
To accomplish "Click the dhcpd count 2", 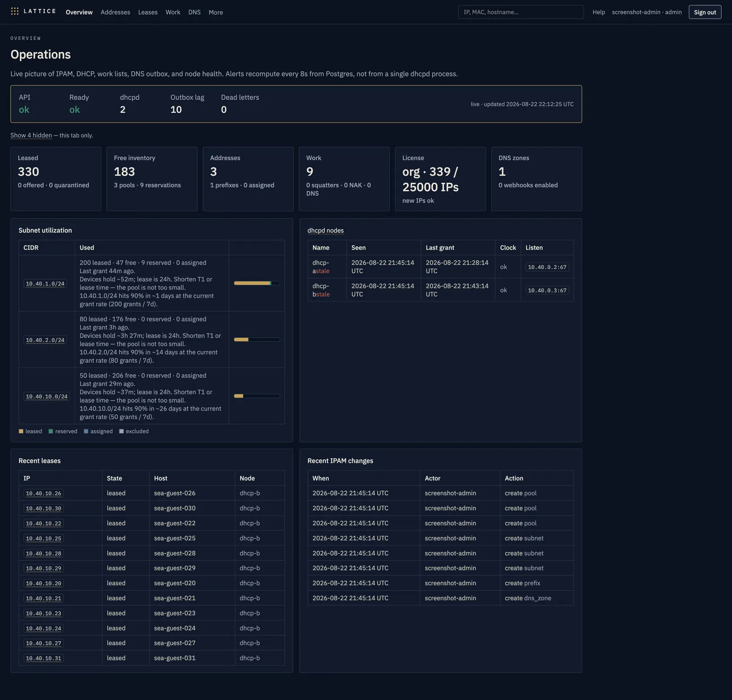I will [x=123, y=110].
